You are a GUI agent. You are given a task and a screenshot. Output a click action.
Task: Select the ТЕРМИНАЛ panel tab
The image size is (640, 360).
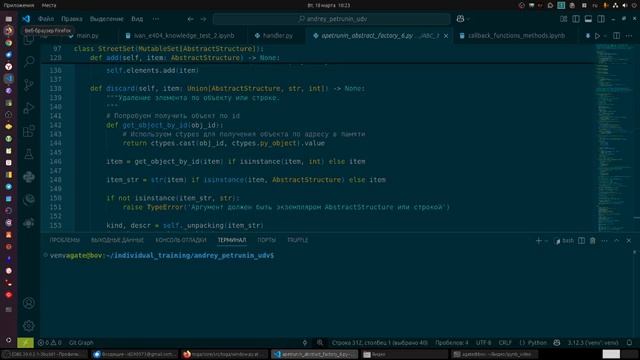231,240
